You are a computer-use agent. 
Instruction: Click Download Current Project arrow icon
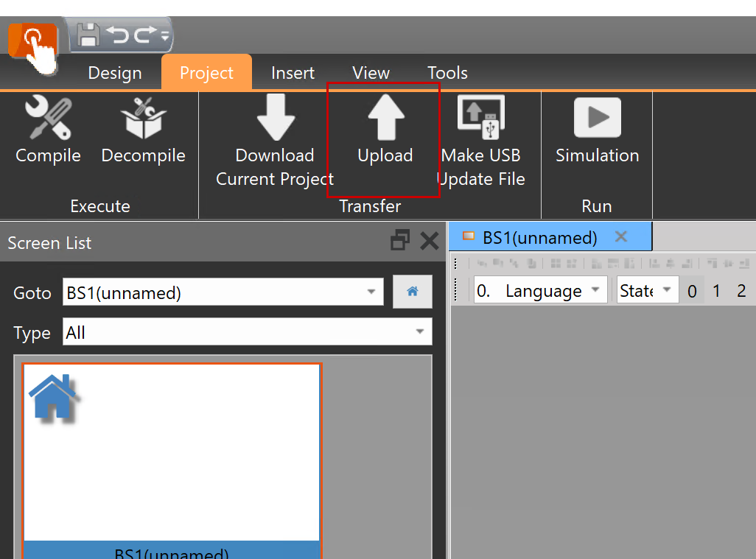click(x=275, y=118)
